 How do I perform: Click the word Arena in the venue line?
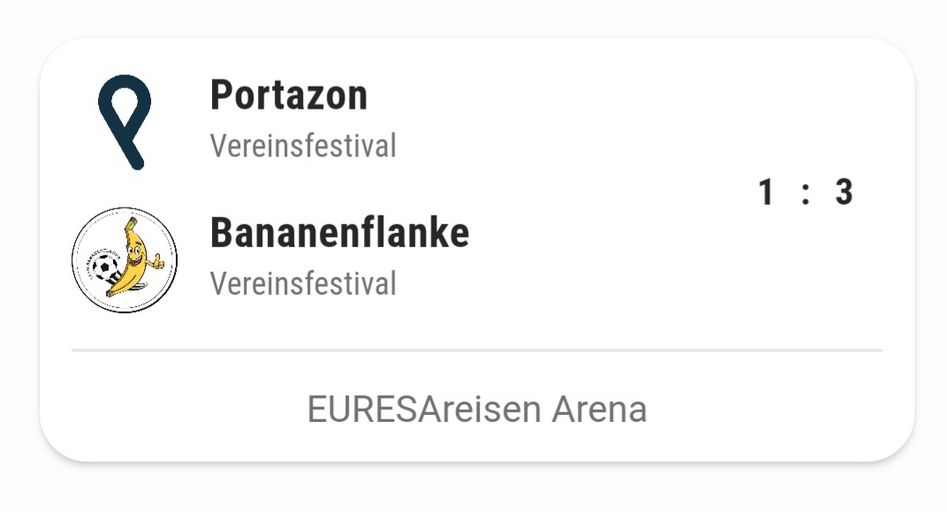[x=599, y=409]
